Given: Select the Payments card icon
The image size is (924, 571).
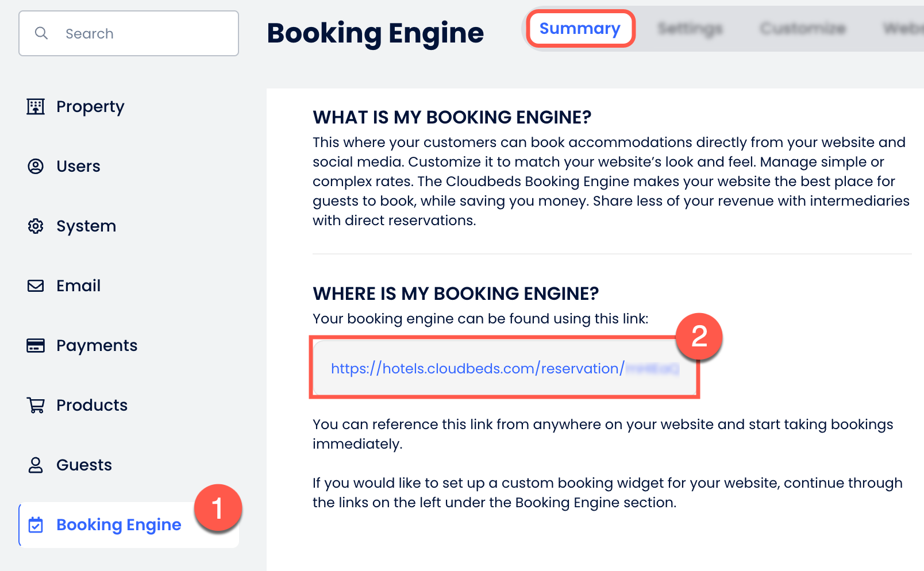Looking at the screenshot, I should [x=36, y=345].
